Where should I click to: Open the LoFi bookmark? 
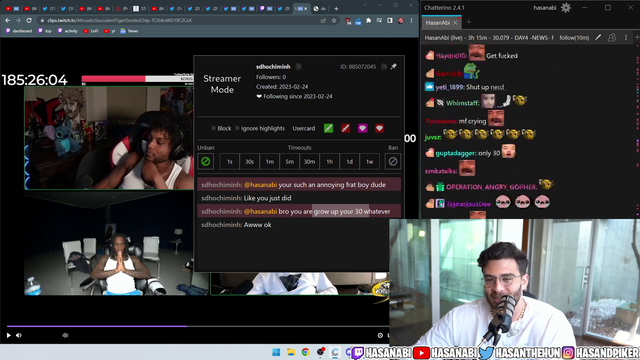tap(91, 31)
